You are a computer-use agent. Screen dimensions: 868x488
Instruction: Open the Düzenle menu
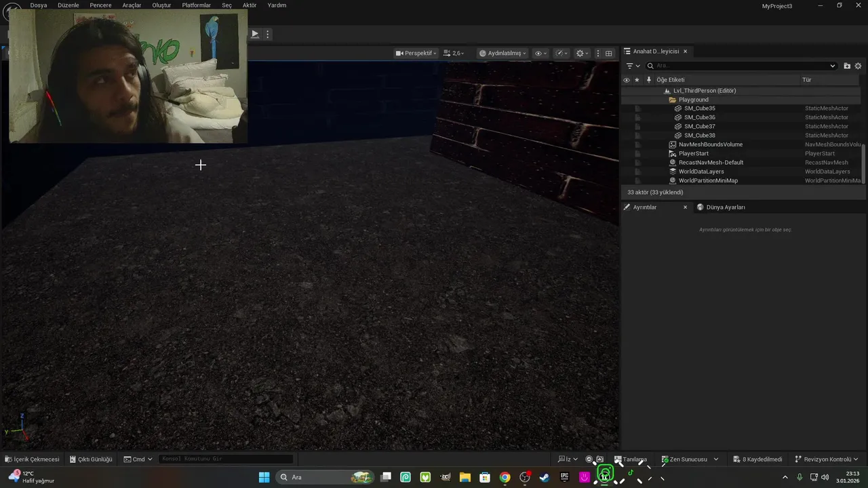click(68, 5)
